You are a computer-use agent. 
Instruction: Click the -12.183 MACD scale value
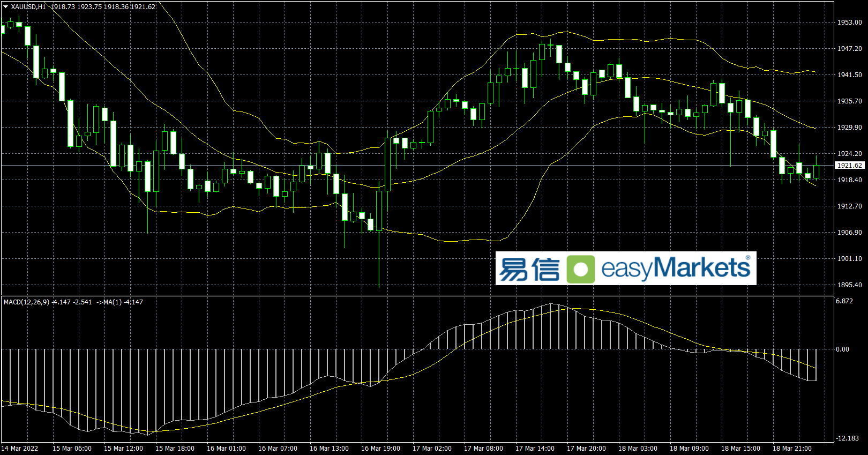tap(847, 438)
